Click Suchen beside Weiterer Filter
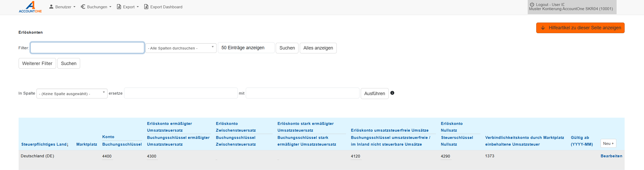The height and width of the screenshot is (170, 644). [x=69, y=63]
